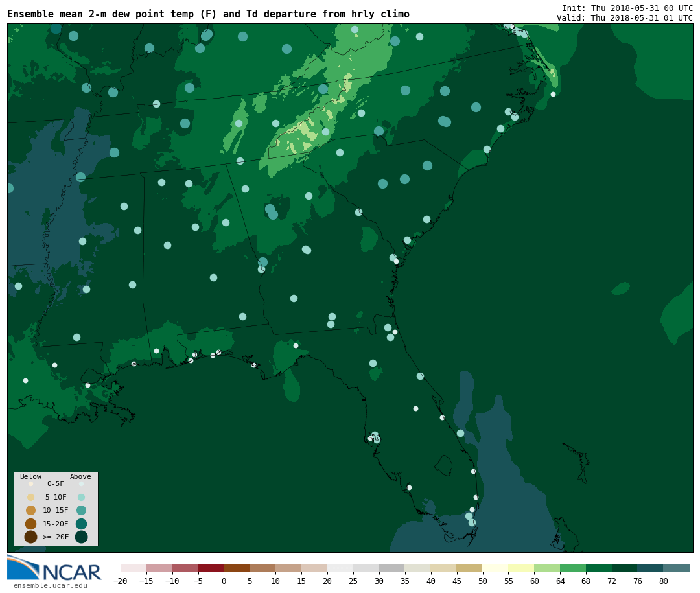Select the Below 0-5F legend dot

(x=31, y=483)
